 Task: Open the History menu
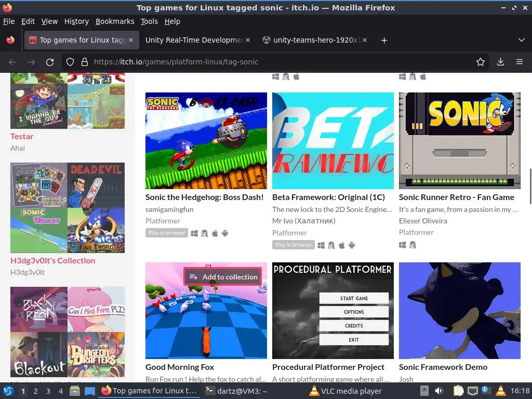(76, 21)
